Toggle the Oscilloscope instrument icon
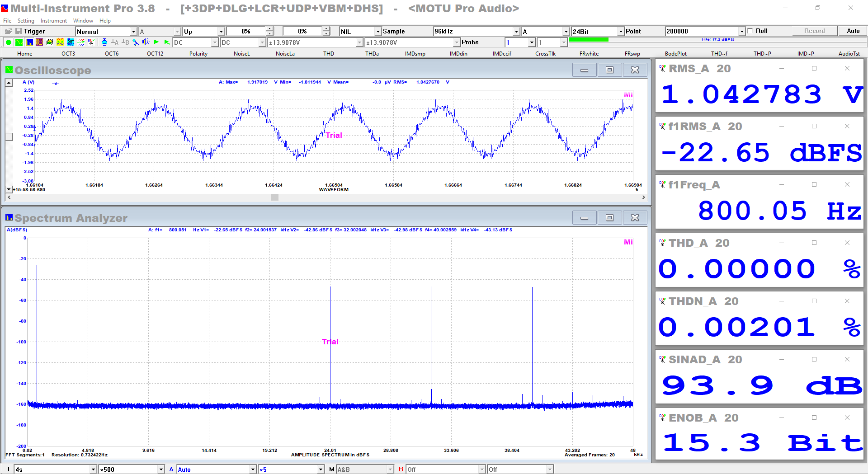The width and height of the screenshot is (868, 474). tap(19, 42)
